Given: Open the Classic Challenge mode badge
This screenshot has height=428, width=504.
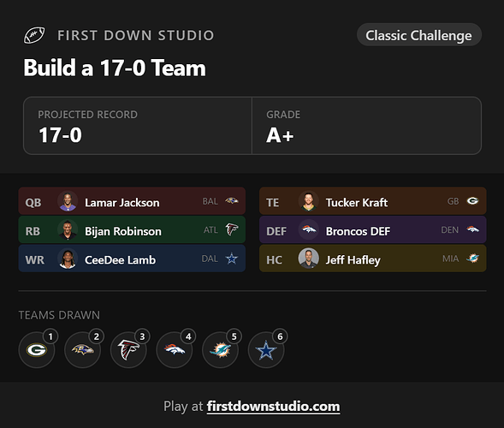Looking at the screenshot, I should point(418,35).
